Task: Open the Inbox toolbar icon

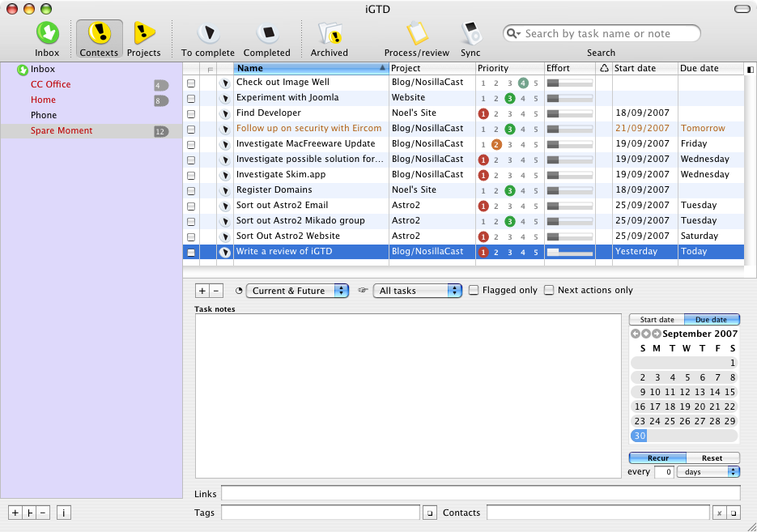Action: coord(47,34)
